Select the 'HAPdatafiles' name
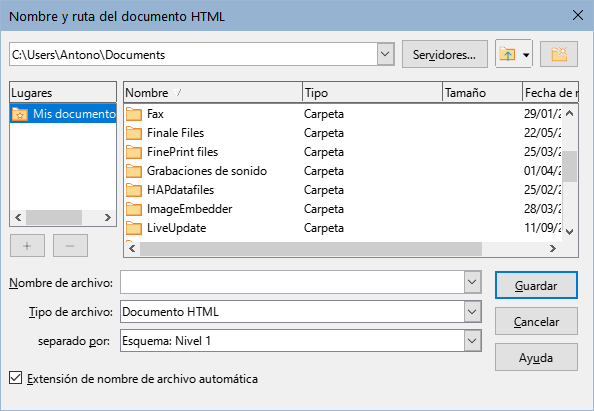Screen dimensions: 594x411 (x=180, y=190)
